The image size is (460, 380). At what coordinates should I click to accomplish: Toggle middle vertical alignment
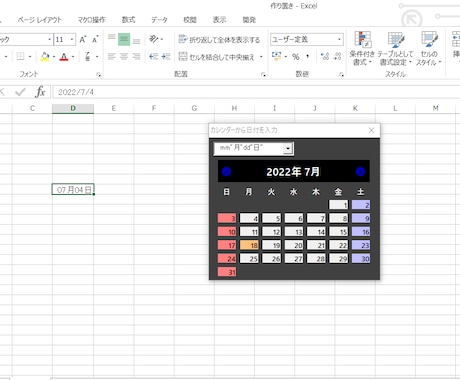coord(124,39)
